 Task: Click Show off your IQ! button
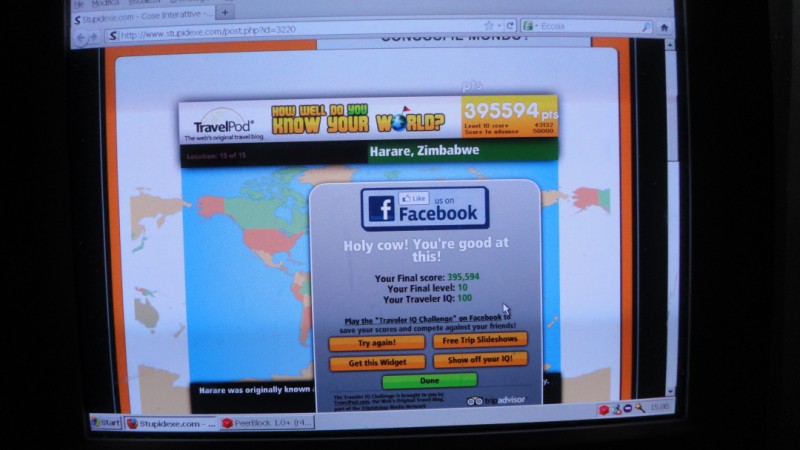480,360
